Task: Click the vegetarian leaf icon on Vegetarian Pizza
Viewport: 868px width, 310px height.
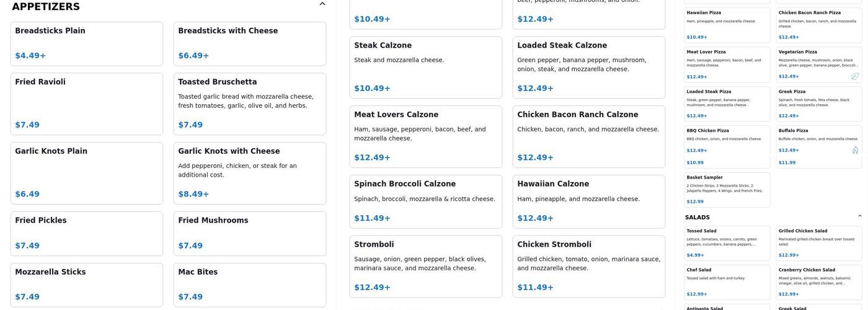Action: coord(855,76)
